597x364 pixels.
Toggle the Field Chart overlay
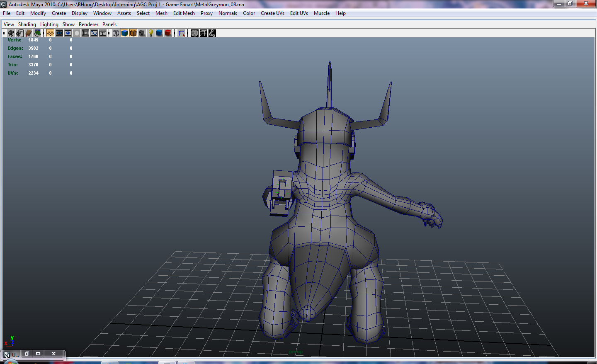tap(85, 33)
